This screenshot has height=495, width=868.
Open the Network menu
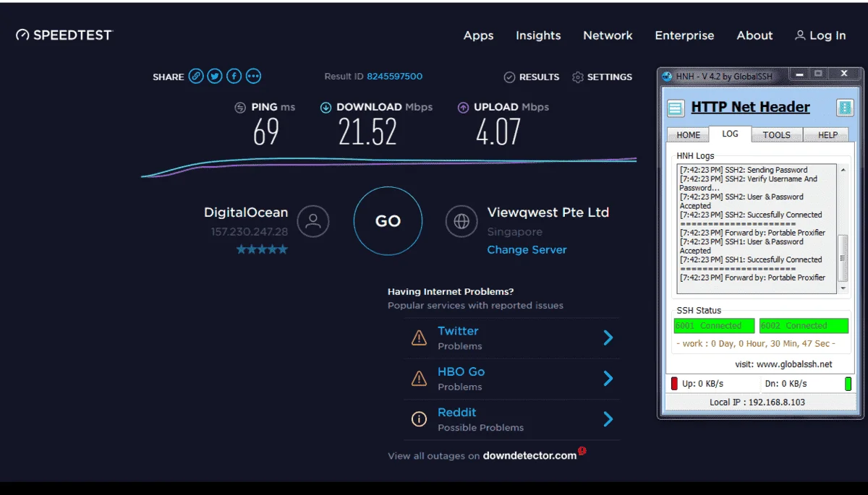(x=608, y=35)
